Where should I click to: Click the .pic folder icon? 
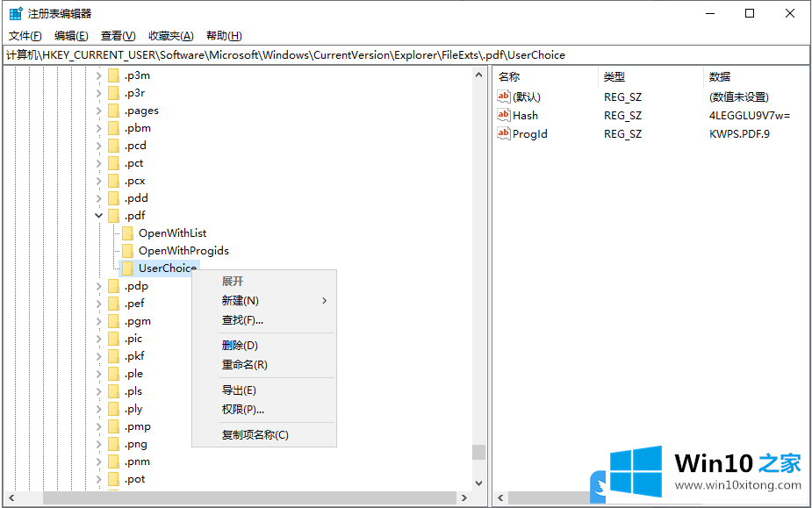pyautogui.click(x=113, y=340)
